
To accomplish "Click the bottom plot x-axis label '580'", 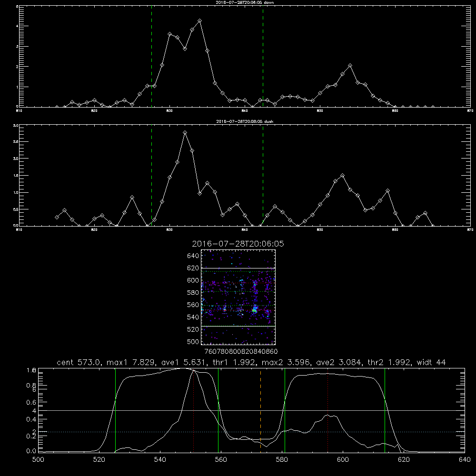I will (282, 460).
